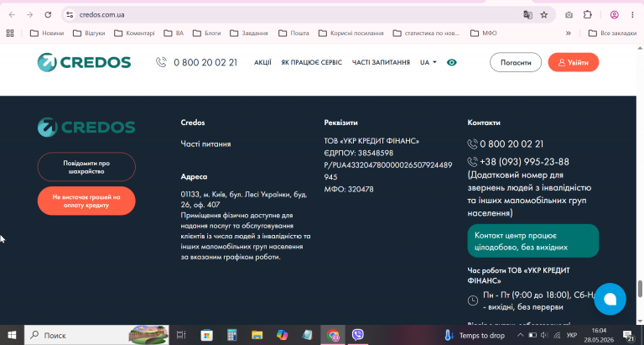This screenshot has height=345, width=644.
Task: Reload the credos.com.ua page
Action: point(48,15)
